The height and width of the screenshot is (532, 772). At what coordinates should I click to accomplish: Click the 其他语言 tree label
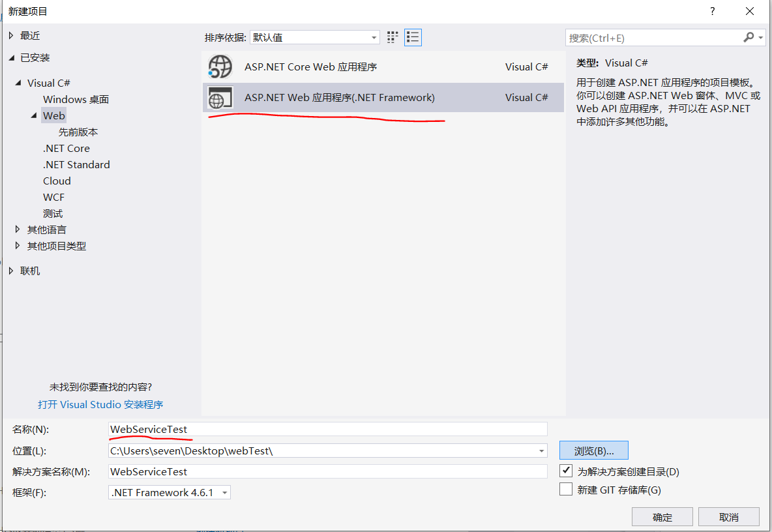(x=47, y=229)
